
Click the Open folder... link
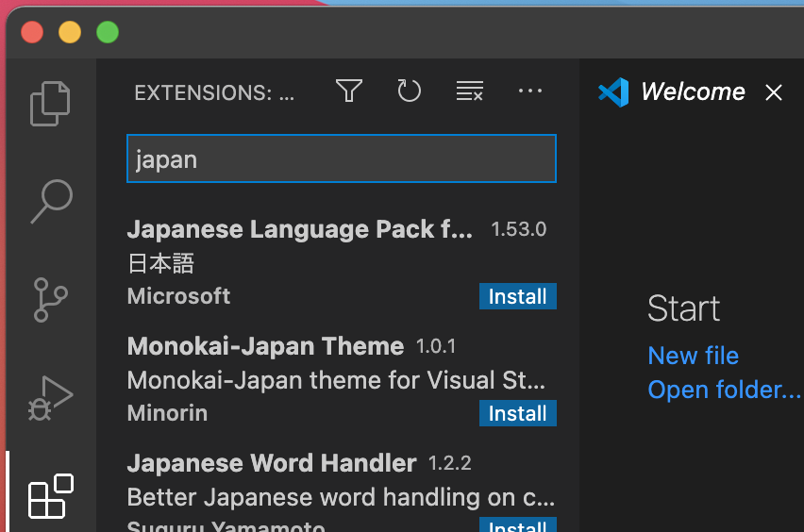pyautogui.click(x=724, y=390)
